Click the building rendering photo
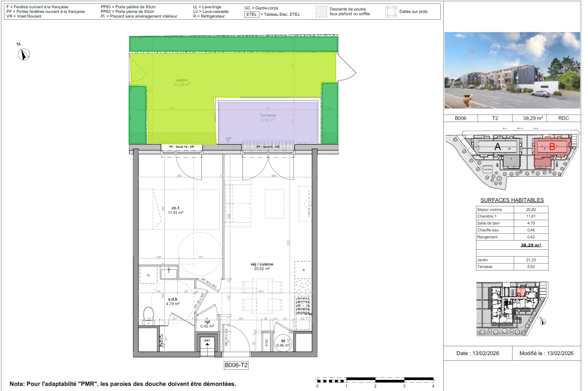 coord(512,70)
